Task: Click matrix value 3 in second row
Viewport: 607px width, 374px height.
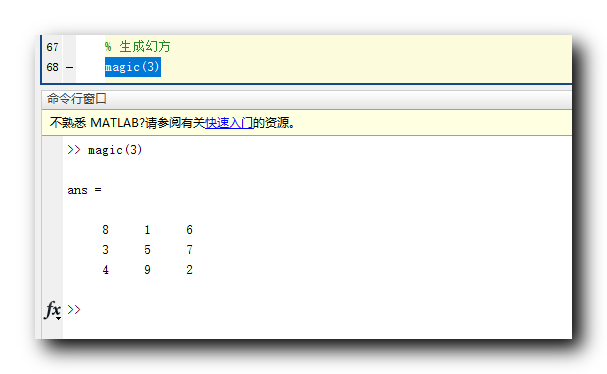Action: pos(105,250)
